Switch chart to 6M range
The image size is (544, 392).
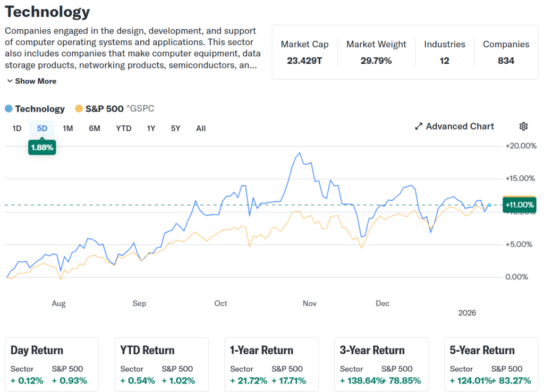95,128
